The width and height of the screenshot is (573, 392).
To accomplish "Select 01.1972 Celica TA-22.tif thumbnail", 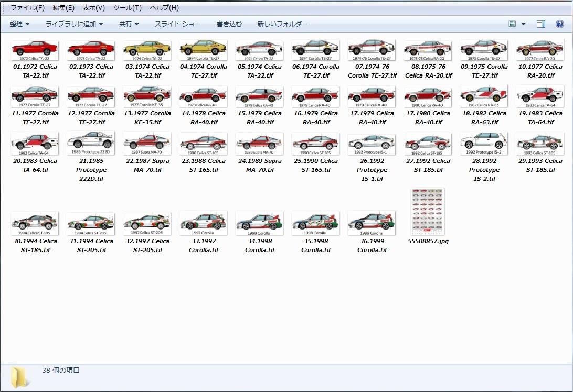I will tap(35, 51).
